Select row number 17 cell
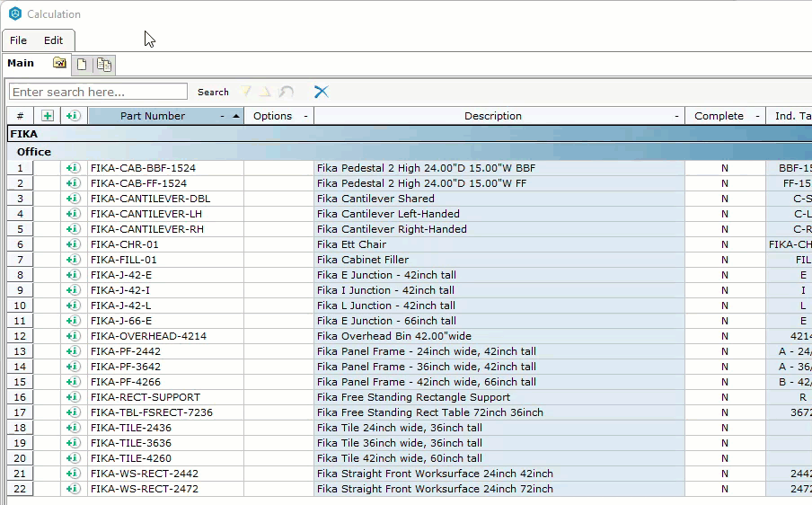The image size is (812, 505). [x=20, y=412]
